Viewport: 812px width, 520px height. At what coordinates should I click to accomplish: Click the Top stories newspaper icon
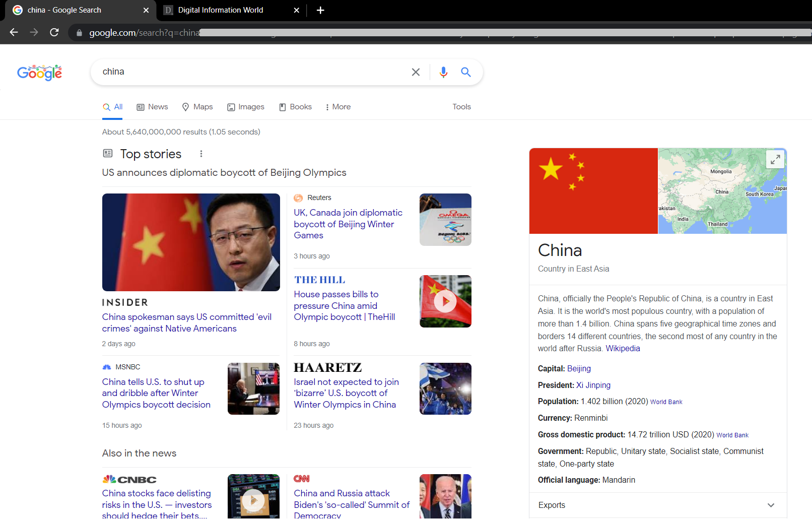108,153
